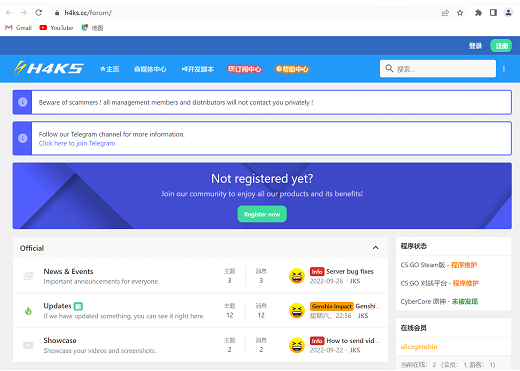This screenshot has height=371, width=520.
Task: Open the browser profile avatar
Action: coord(508,13)
